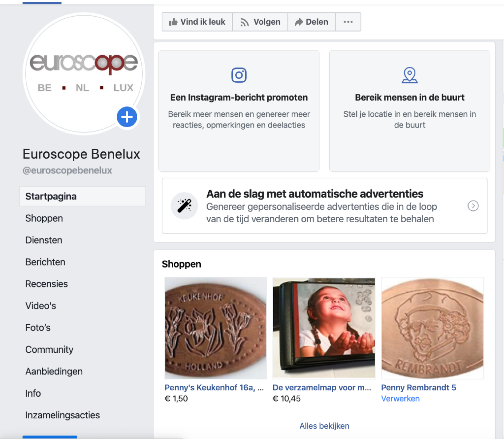Open the Keukenhof penny product thumbnail
Viewport: 504px width, 439px height.
click(216, 328)
